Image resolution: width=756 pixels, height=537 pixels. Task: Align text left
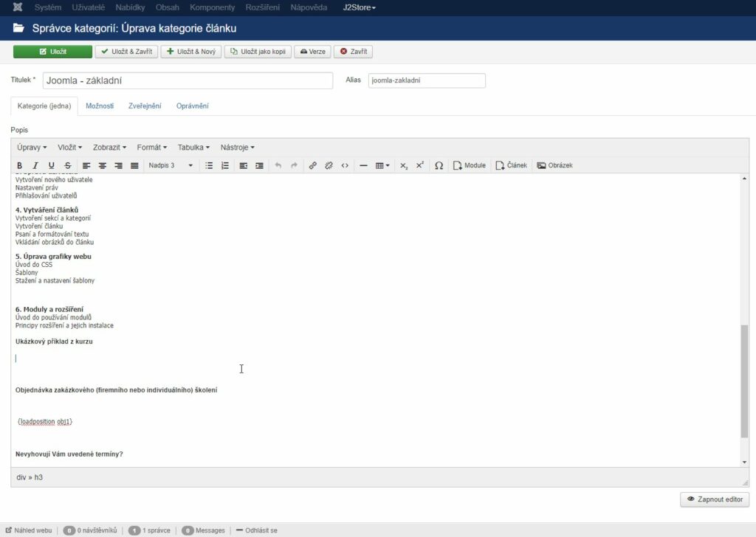[x=86, y=165]
